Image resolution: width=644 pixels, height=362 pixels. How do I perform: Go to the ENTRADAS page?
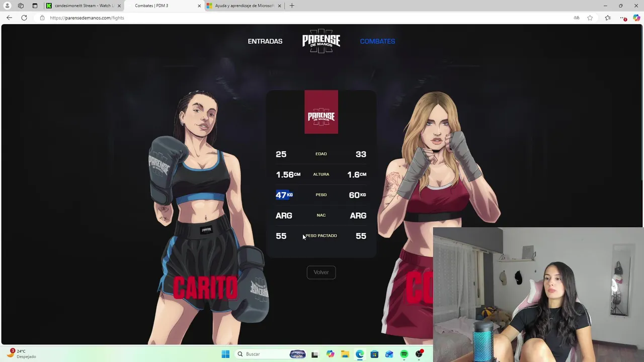pos(265,41)
